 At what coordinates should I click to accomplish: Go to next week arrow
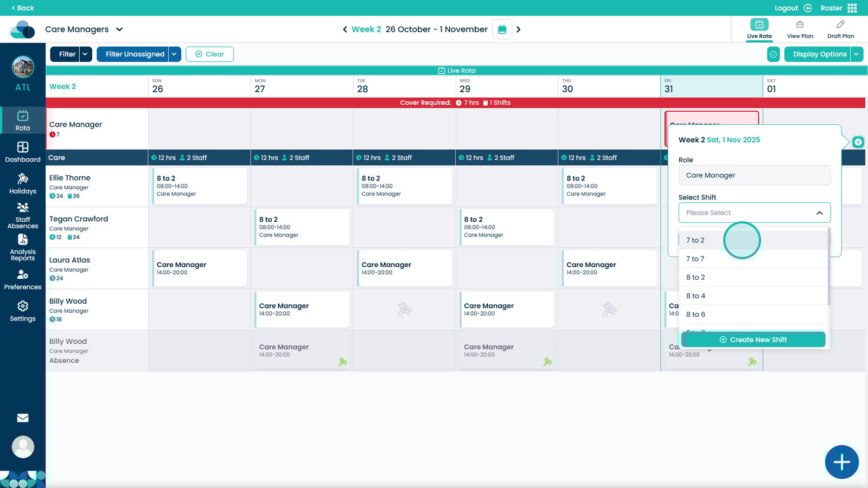[x=518, y=29]
